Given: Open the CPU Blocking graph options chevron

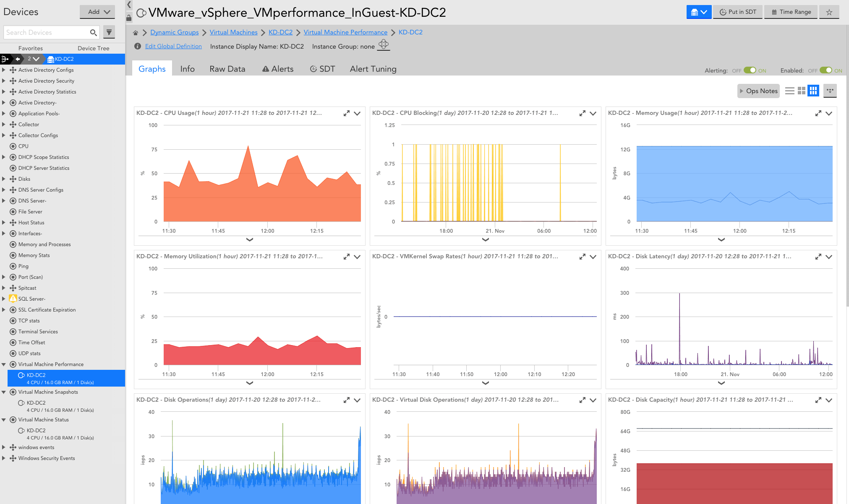Looking at the screenshot, I should point(593,113).
